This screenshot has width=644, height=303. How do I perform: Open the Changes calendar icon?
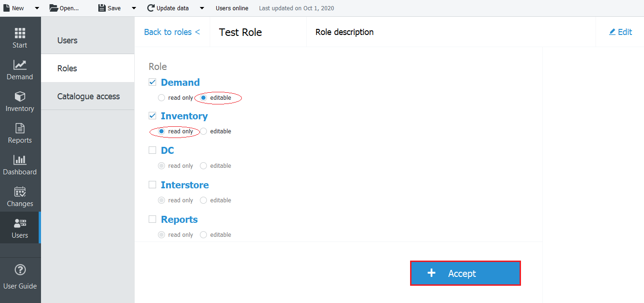tap(20, 192)
